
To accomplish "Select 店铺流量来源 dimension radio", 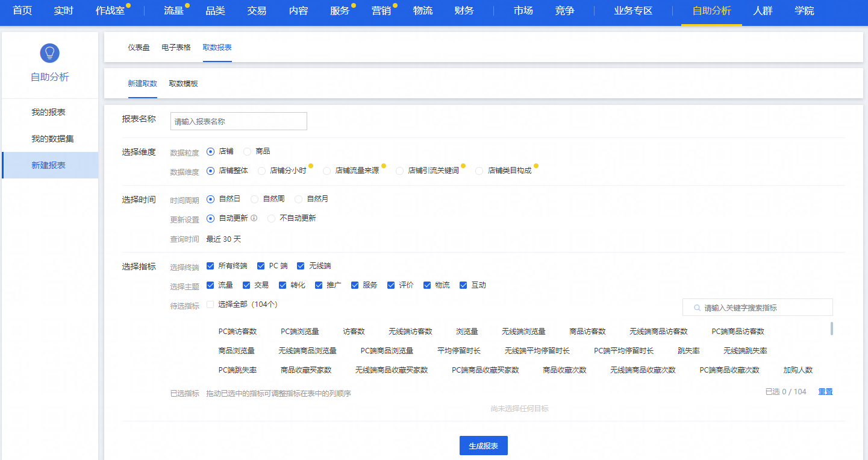I will pos(327,171).
